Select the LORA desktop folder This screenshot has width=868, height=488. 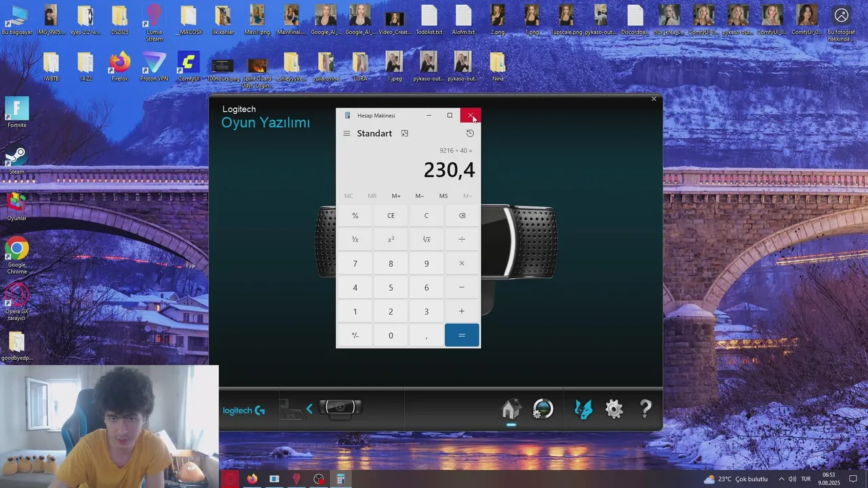[360, 66]
